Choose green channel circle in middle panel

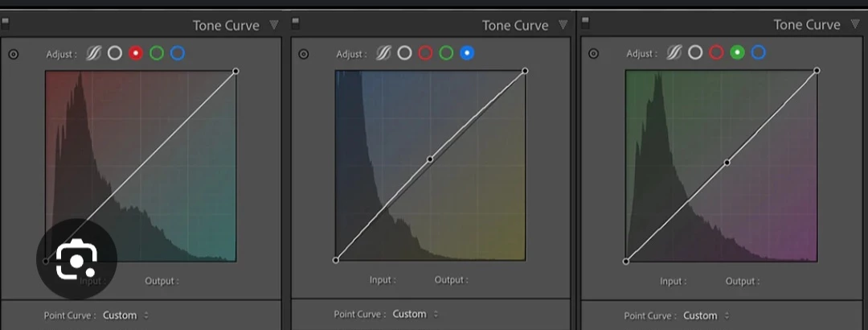(446, 53)
